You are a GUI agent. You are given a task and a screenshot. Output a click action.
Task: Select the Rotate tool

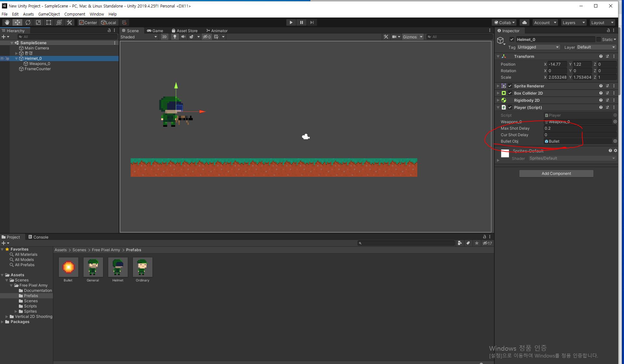[28, 22]
